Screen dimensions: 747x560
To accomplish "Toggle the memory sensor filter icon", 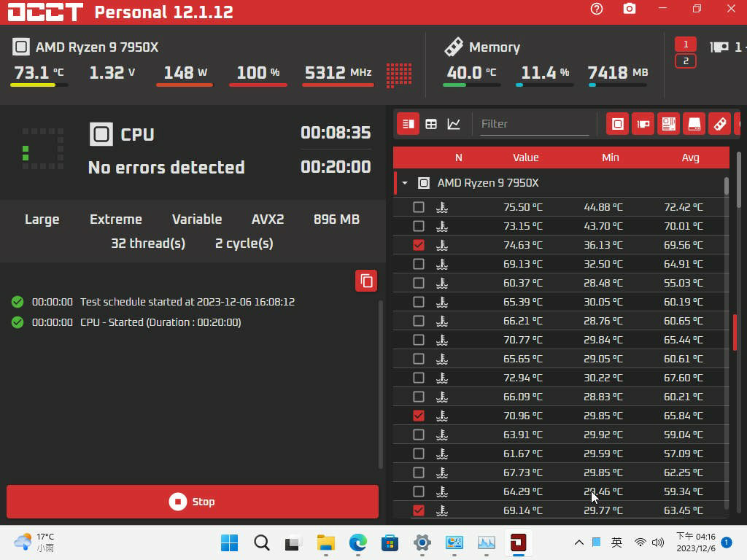I will coord(720,124).
